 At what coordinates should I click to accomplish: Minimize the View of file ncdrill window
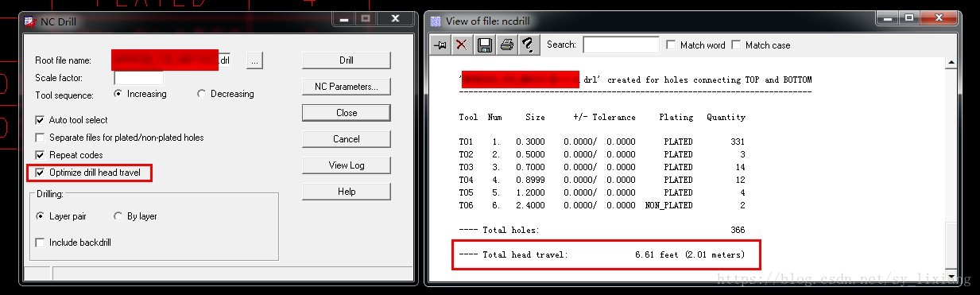click(x=887, y=17)
